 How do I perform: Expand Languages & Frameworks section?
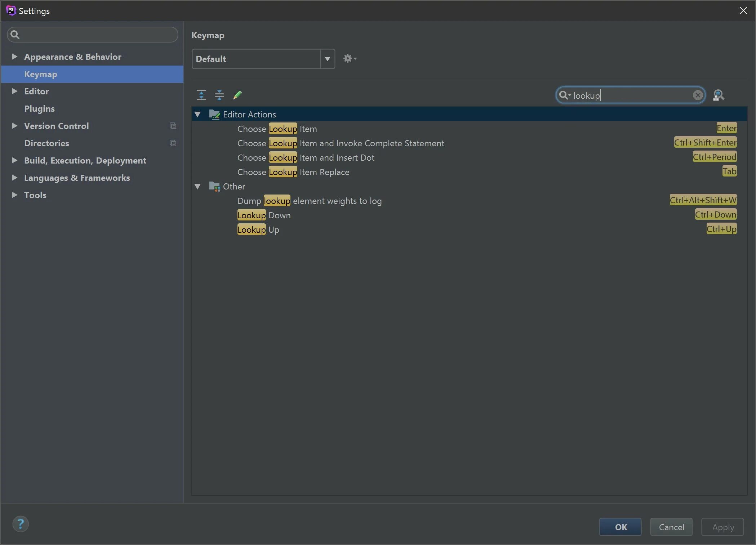14,178
